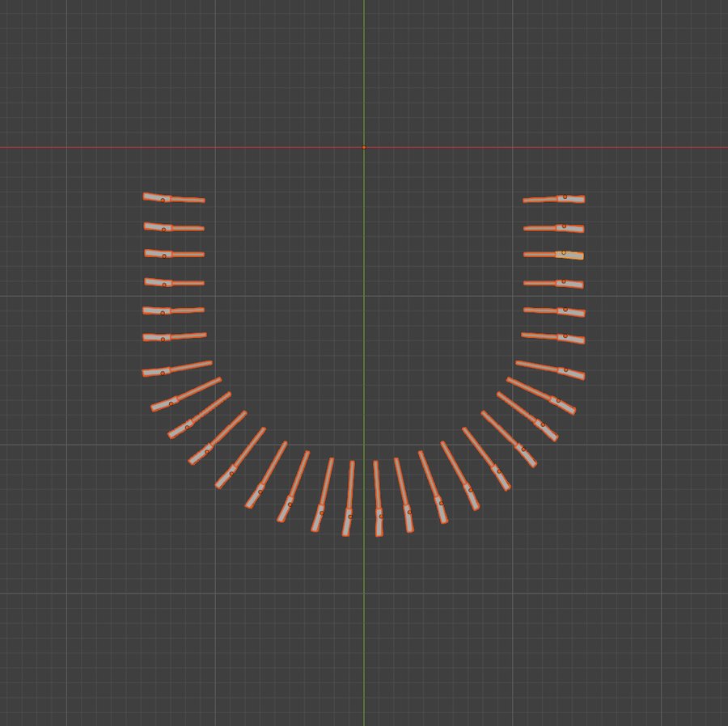This screenshot has height=726, width=728.
Task: Select bottom object just right of green axis
Action: (x=378, y=498)
